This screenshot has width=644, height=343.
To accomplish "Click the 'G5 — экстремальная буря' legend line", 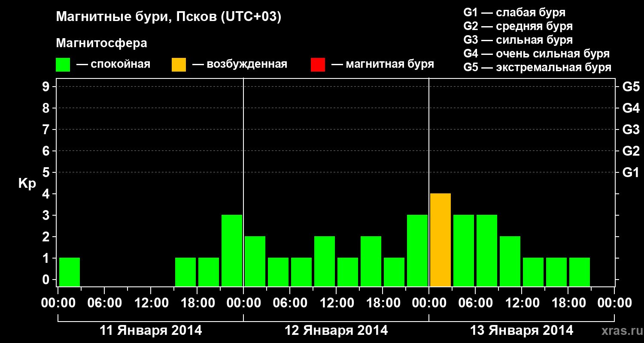I will coord(538,67).
